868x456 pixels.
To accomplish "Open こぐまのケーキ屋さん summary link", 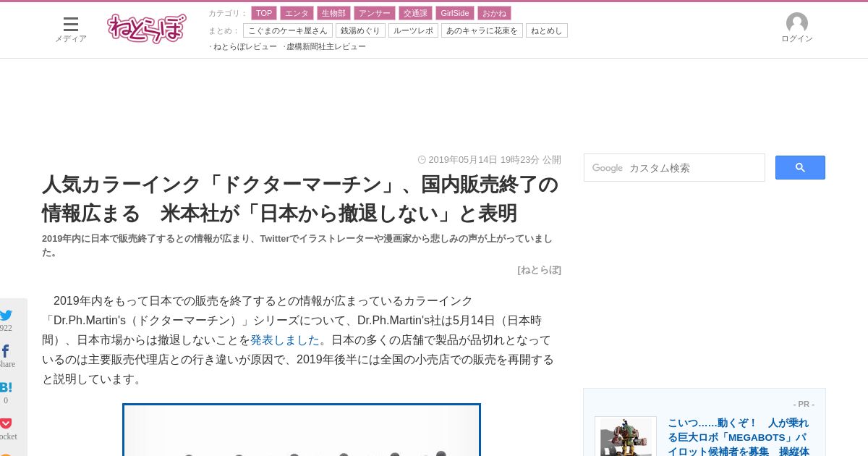I will pos(288,30).
